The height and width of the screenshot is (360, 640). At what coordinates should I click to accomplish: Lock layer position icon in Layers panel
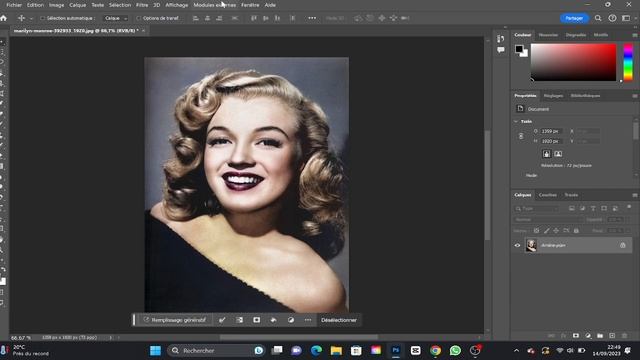(x=556, y=231)
